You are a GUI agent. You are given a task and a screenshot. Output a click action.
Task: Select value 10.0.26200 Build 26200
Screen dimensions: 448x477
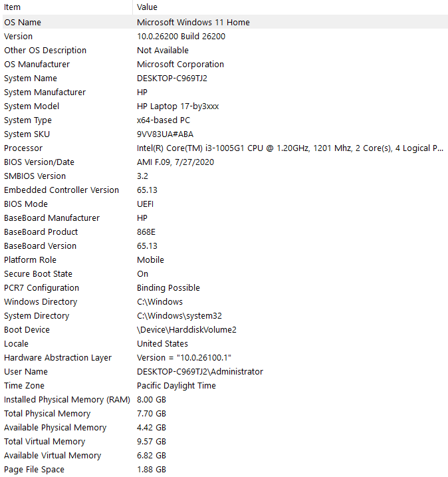tap(181, 36)
